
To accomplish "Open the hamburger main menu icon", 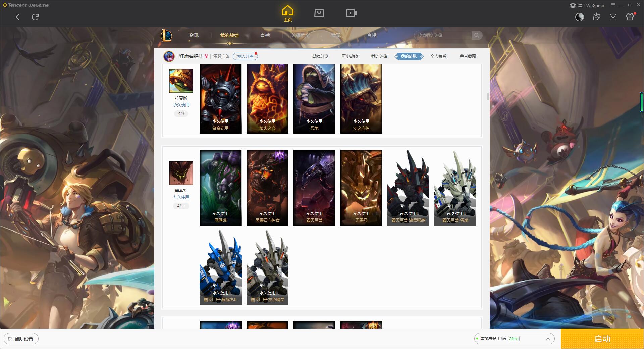I will point(613,5).
